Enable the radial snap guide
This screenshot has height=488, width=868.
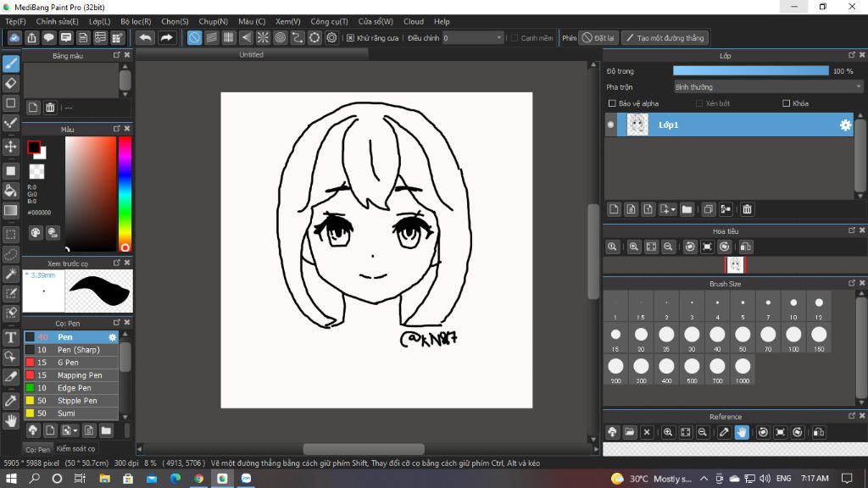pos(263,37)
